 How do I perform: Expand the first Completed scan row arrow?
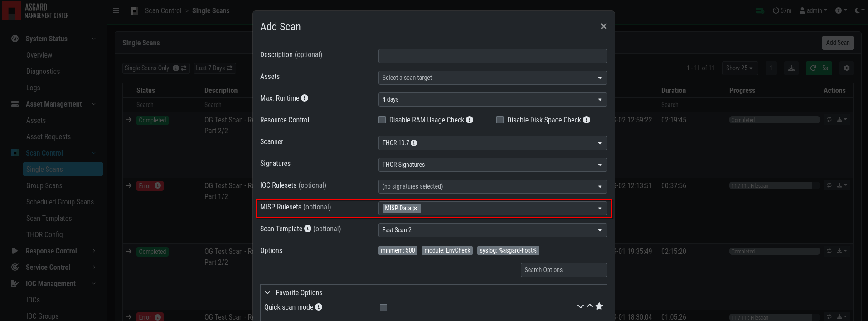point(129,120)
